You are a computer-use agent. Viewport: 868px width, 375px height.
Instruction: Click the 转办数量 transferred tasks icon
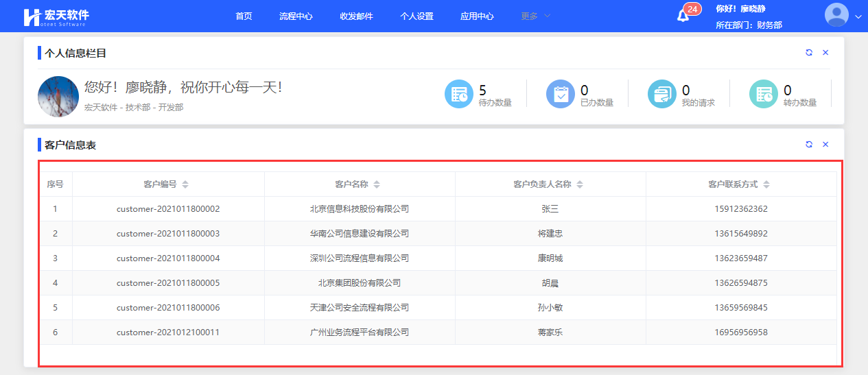tap(764, 94)
